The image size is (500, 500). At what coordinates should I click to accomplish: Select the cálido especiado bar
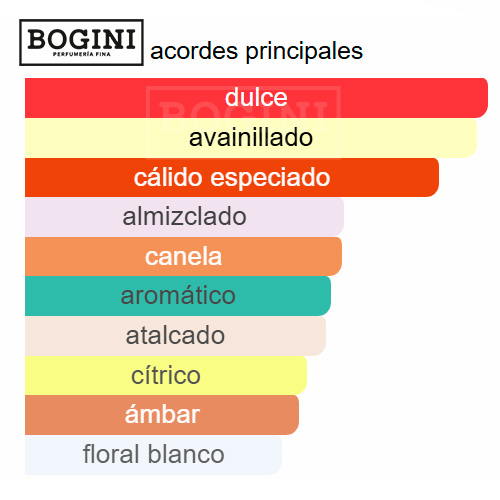[x=232, y=177]
